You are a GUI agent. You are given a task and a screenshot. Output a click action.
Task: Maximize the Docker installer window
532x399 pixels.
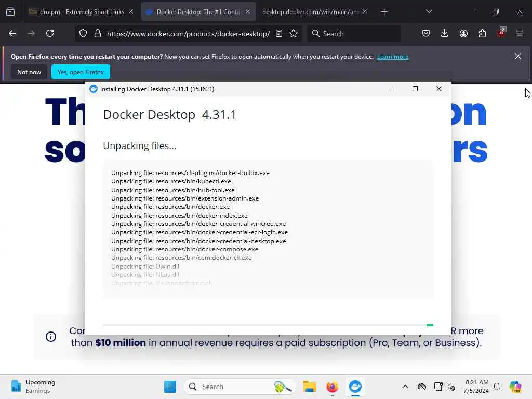point(415,89)
